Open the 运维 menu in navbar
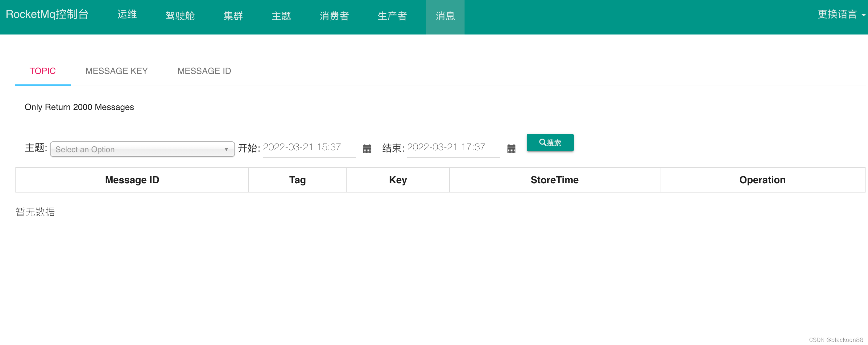The image size is (868, 345). pos(127,14)
